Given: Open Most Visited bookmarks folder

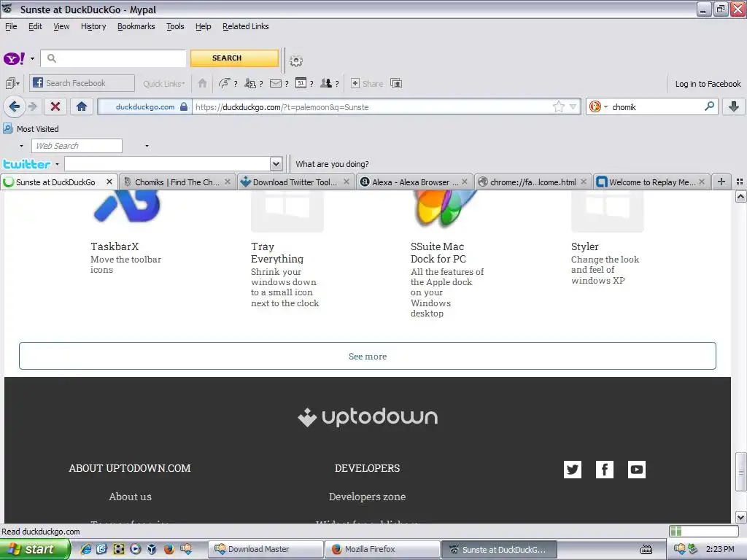Looking at the screenshot, I should point(31,129).
